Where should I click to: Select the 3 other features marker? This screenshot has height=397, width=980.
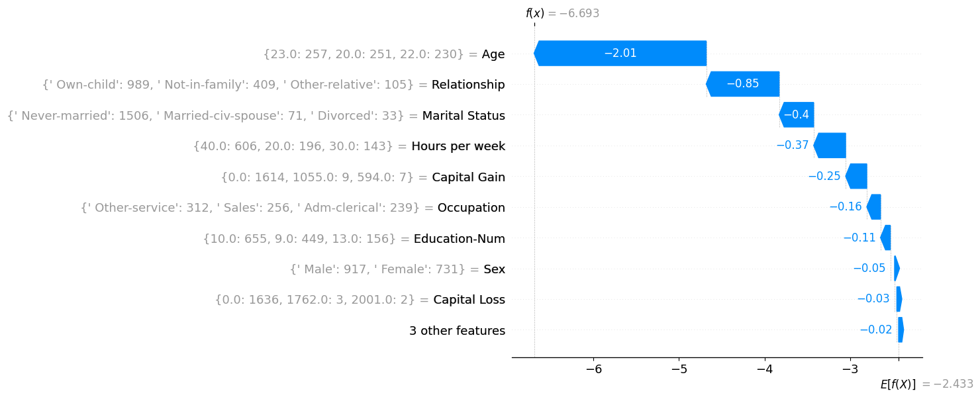(x=901, y=330)
